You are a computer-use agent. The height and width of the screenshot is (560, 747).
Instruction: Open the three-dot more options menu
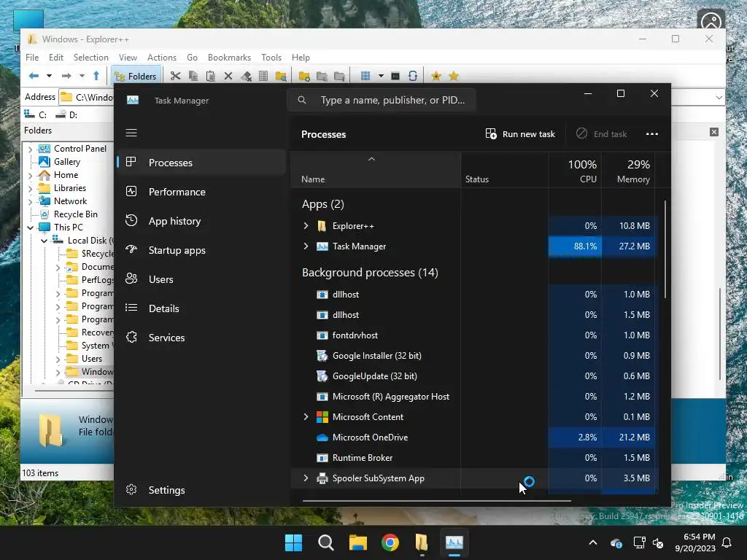tap(651, 134)
